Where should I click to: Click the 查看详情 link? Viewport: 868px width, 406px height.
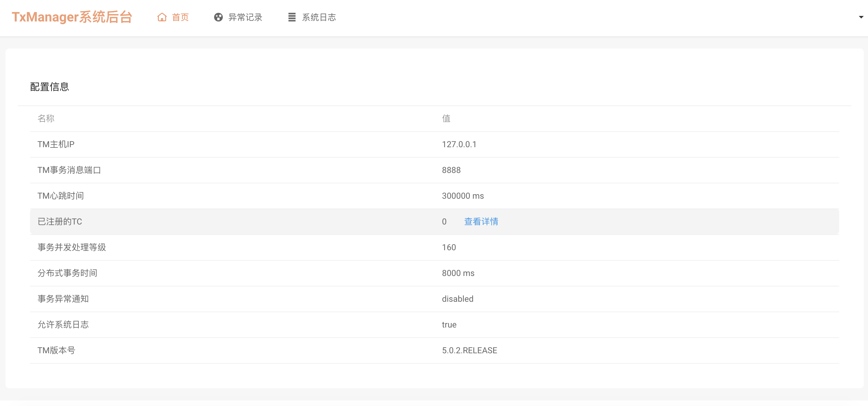pyautogui.click(x=481, y=221)
